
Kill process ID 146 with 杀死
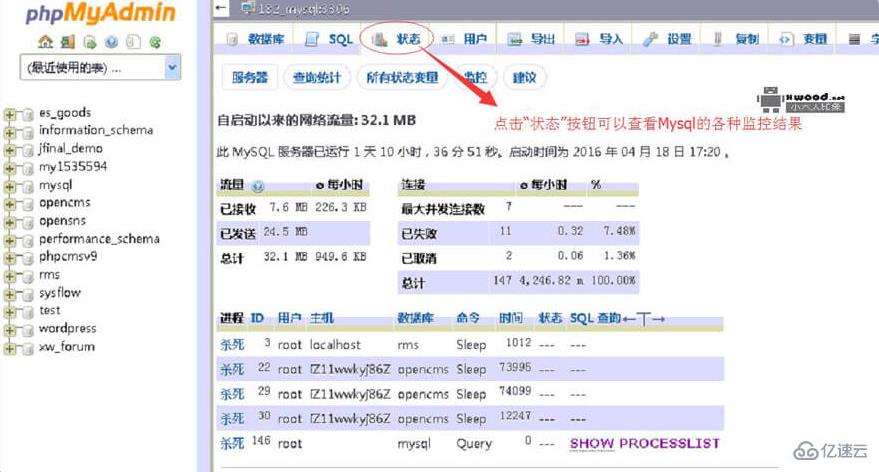tap(232, 443)
